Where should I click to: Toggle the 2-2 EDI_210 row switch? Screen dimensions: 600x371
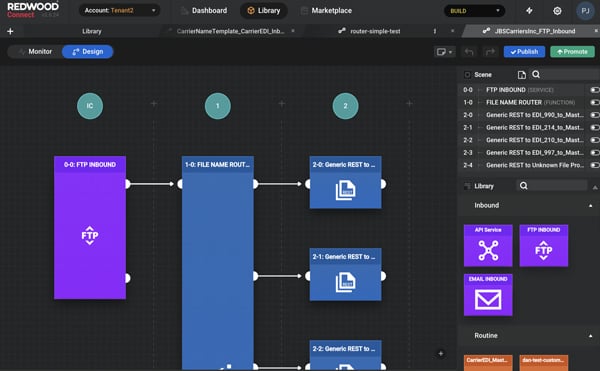coord(595,140)
